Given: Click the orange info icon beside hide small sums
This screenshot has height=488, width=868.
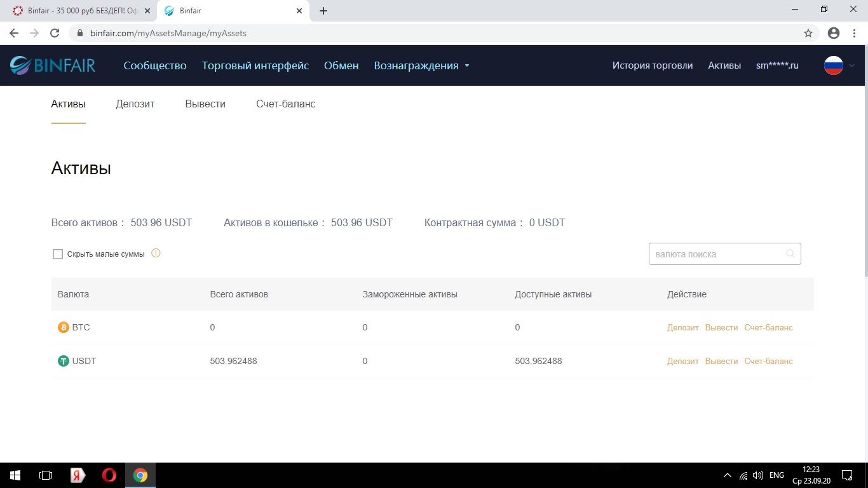Looking at the screenshot, I should click(156, 254).
